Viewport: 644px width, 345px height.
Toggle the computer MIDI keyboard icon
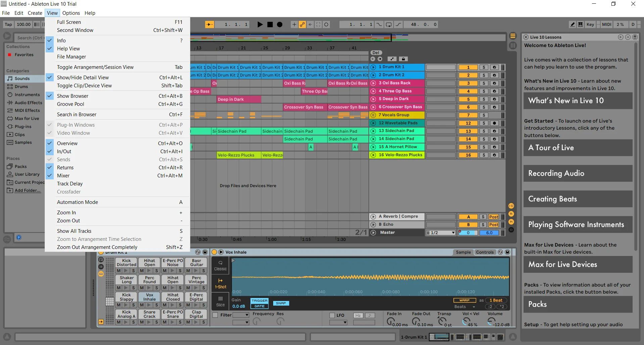click(580, 25)
